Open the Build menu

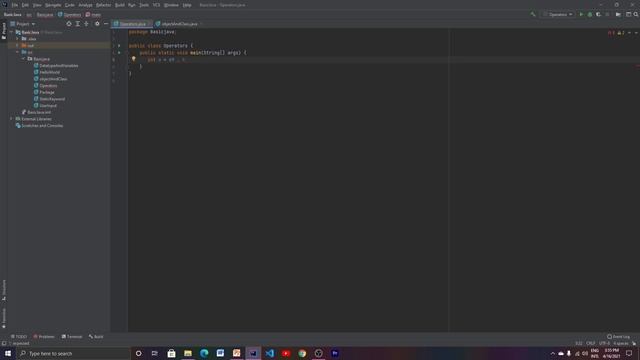(120, 5)
